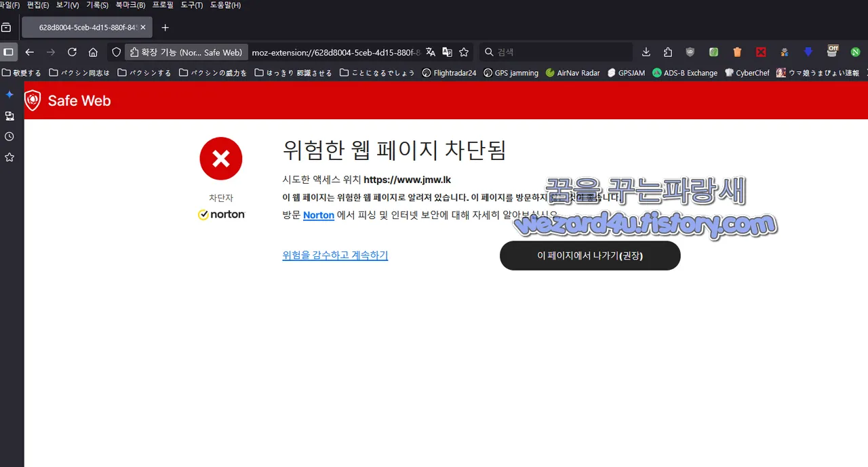Click the blue down-arrow extension icon

point(808,52)
